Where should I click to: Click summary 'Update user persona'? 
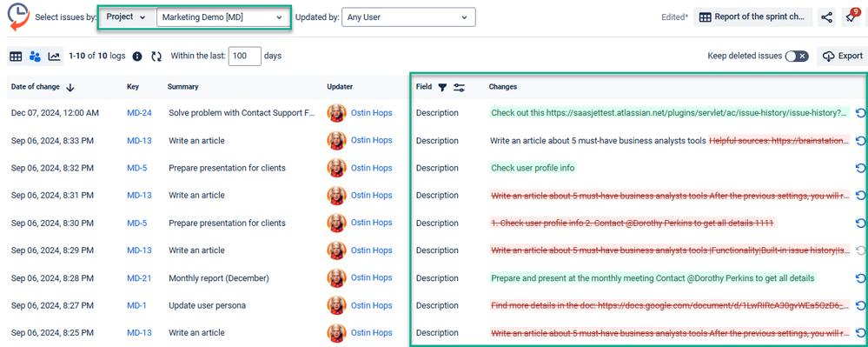pyautogui.click(x=207, y=305)
